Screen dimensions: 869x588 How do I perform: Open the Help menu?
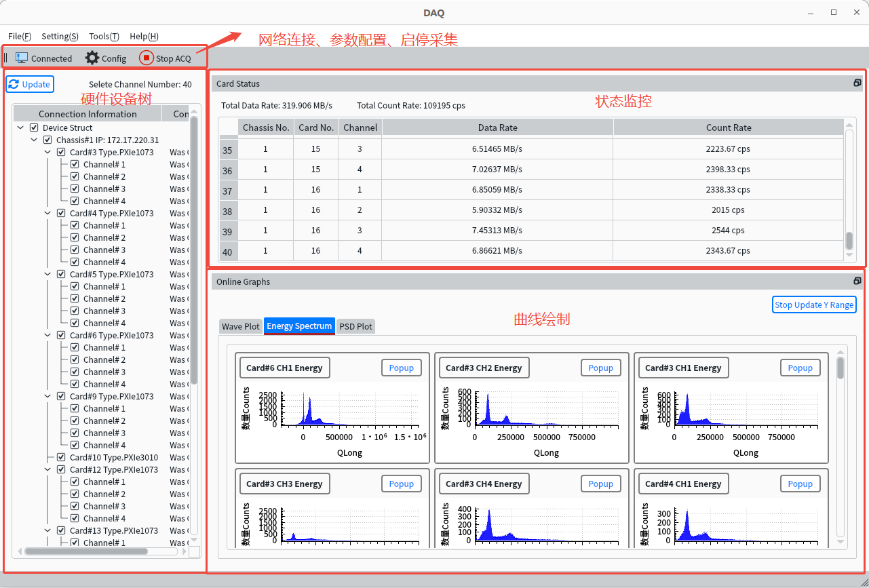pos(144,36)
